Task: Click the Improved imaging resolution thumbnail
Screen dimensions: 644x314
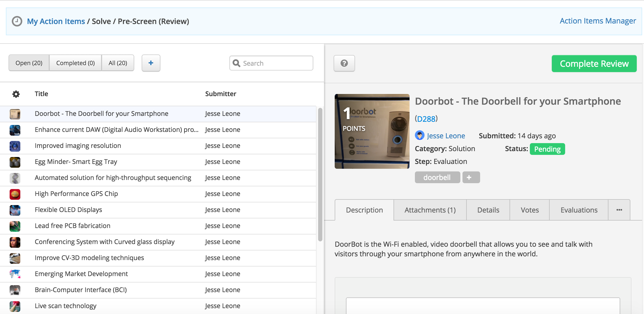Action: (15, 146)
